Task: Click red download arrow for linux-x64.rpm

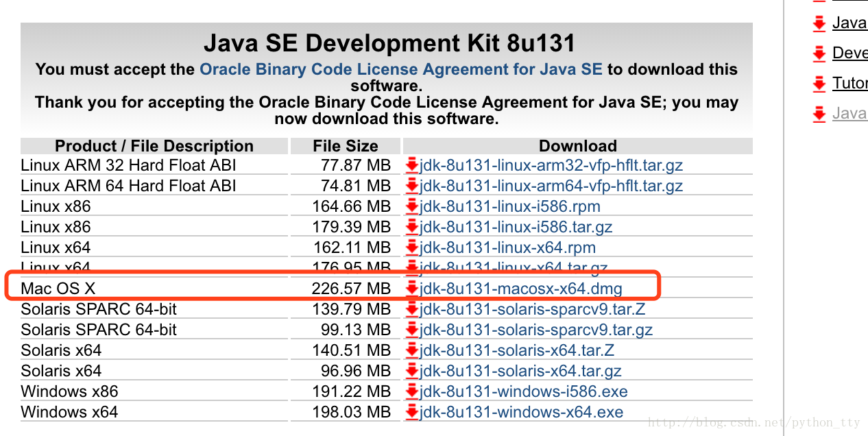Action: point(412,247)
